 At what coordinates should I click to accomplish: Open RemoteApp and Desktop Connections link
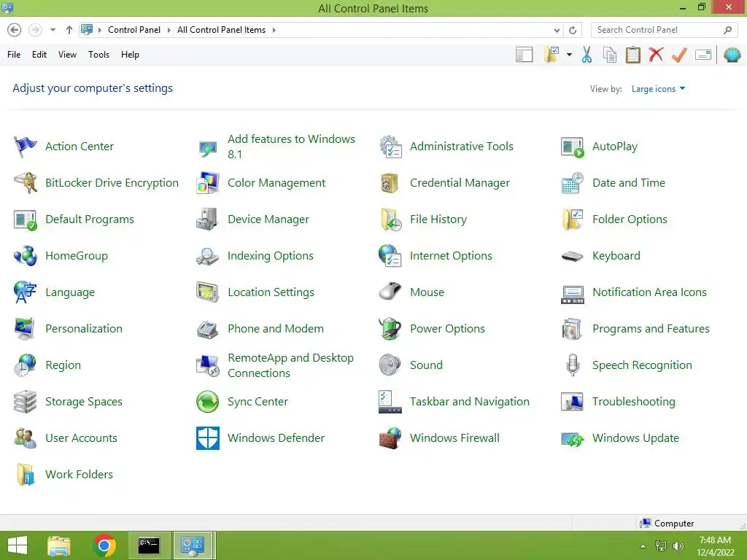(x=290, y=365)
